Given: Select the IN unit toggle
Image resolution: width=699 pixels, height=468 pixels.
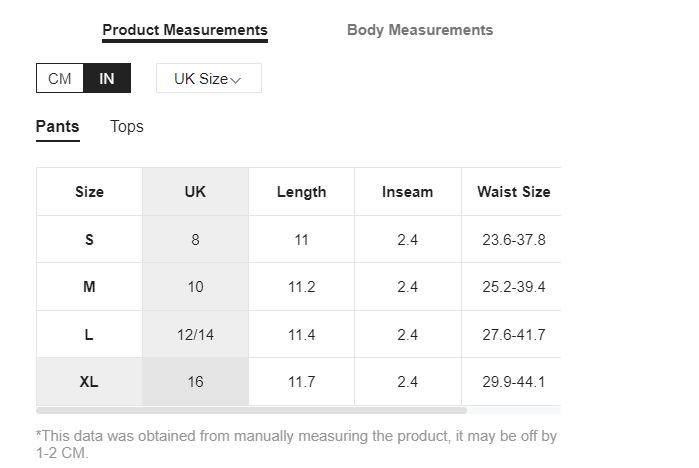Looking at the screenshot, I should click(x=107, y=78).
